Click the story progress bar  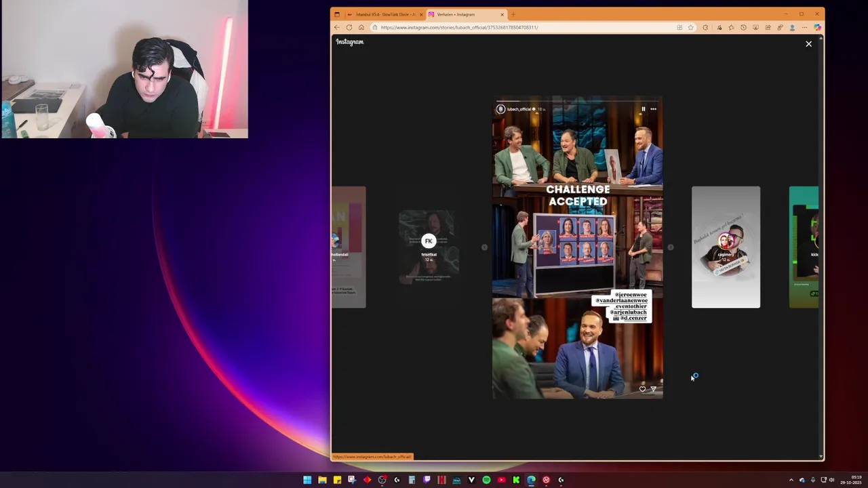[578, 102]
